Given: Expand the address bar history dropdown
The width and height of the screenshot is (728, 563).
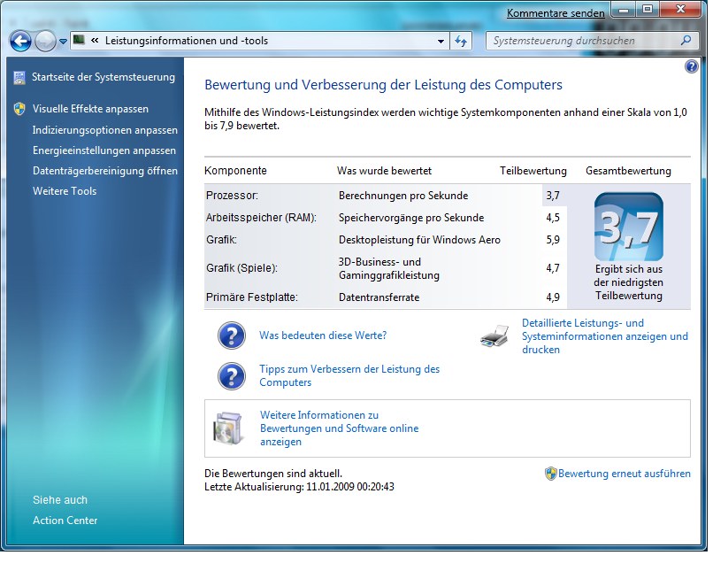Looking at the screenshot, I should 441,41.
